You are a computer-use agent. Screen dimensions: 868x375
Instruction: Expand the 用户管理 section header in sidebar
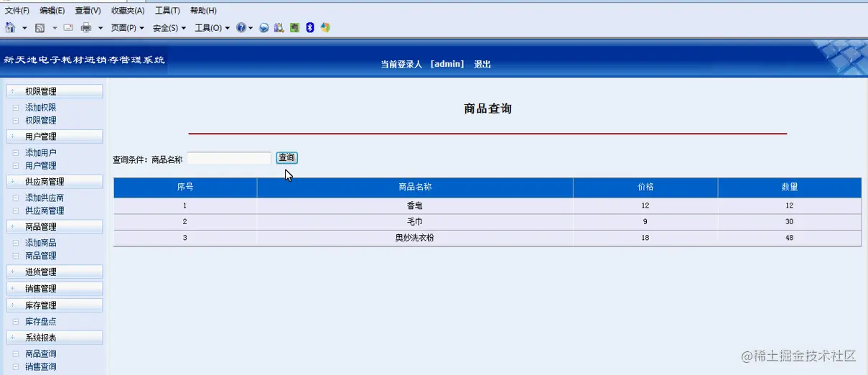55,136
